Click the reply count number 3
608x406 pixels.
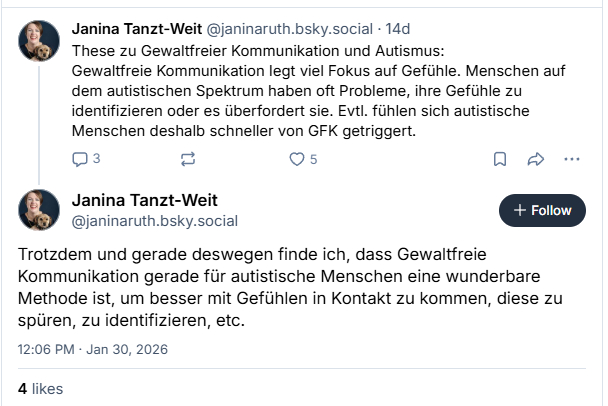pyautogui.click(x=96, y=159)
